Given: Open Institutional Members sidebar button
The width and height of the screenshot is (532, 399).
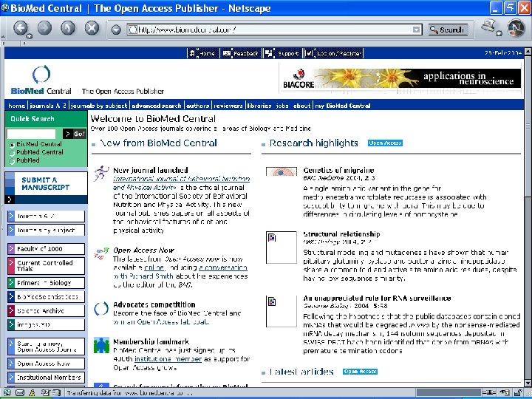Looking at the screenshot, I should coord(46,378).
